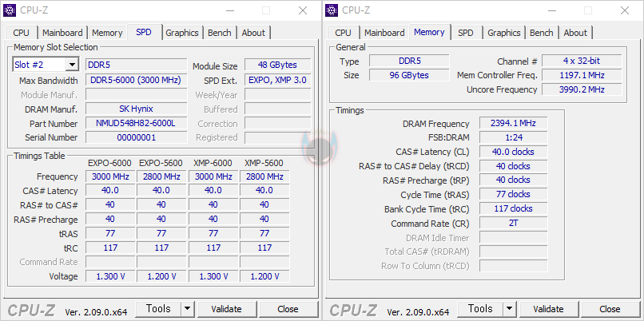Select the Graphics tab in the left window
Viewport: 644px width, 321px height.
click(x=182, y=33)
